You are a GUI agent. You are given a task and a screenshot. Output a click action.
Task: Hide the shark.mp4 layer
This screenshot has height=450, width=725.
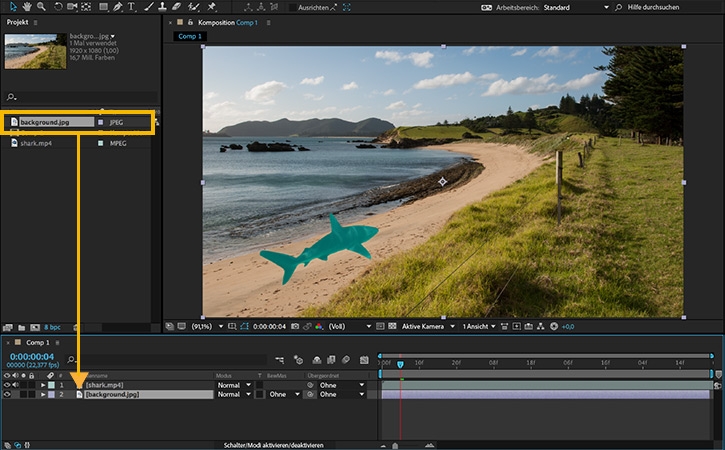point(8,385)
